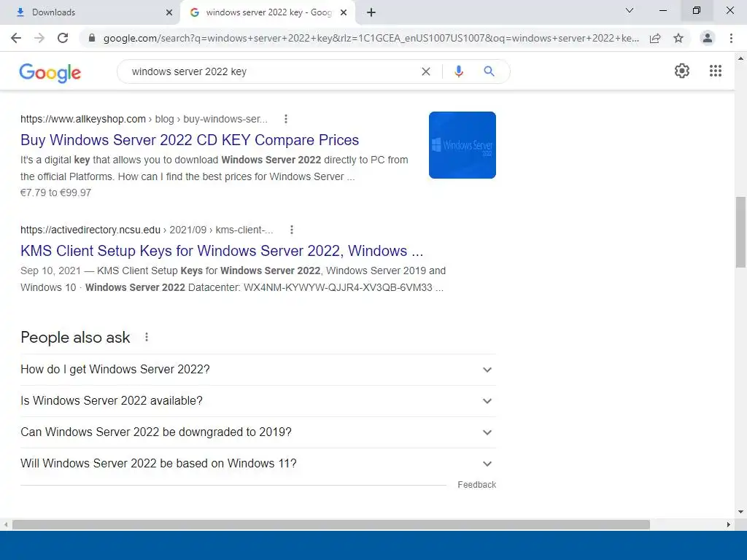
Task: Expand 'Is Windows Server 2022 available?'
Action: click(x=258, y=401)
